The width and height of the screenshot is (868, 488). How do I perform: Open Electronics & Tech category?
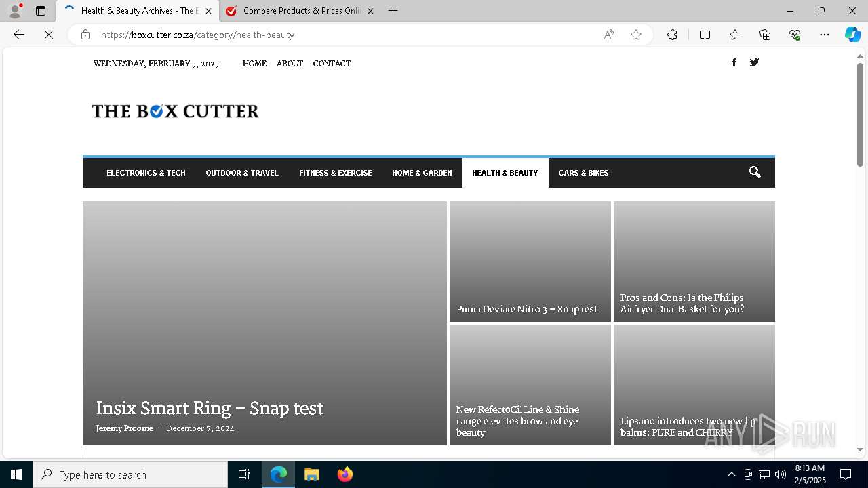[x=146, y=173]
